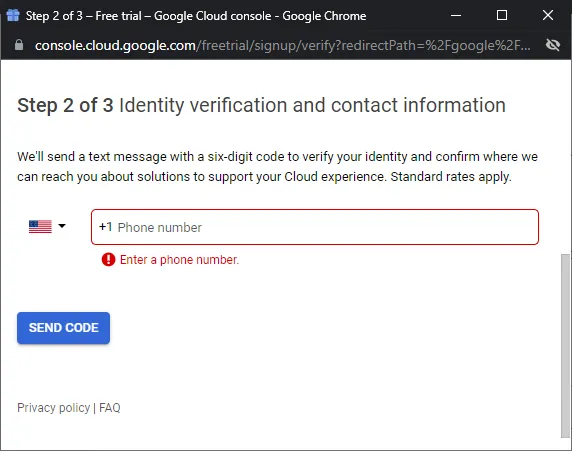Open the Privacy policy link
This screenshot has width=572, height=451.
pos(53,408)
